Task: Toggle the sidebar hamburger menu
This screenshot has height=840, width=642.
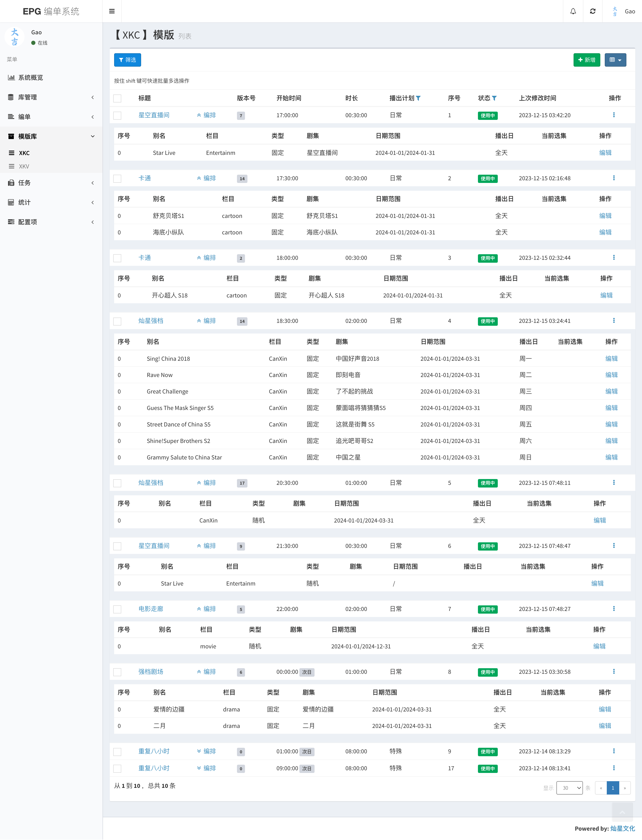Action: point(112,11)
